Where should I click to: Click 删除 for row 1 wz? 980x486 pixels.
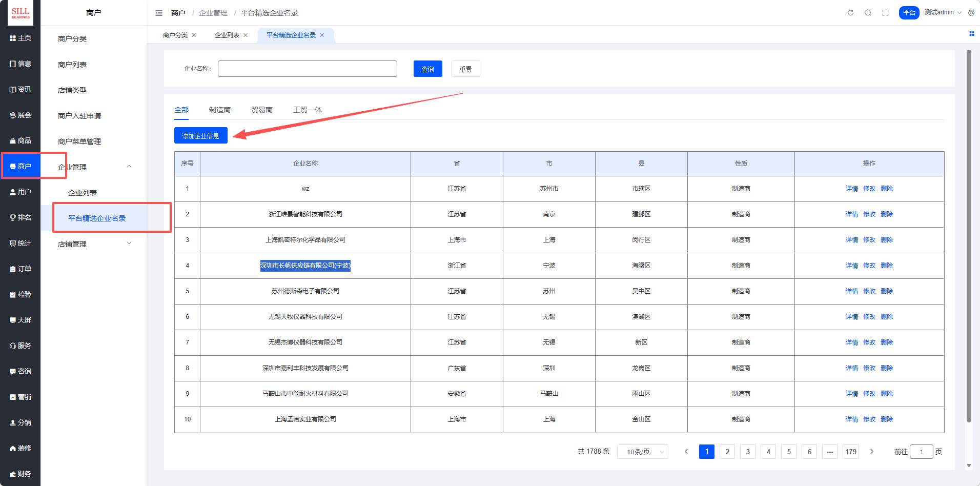click(886, 189)
